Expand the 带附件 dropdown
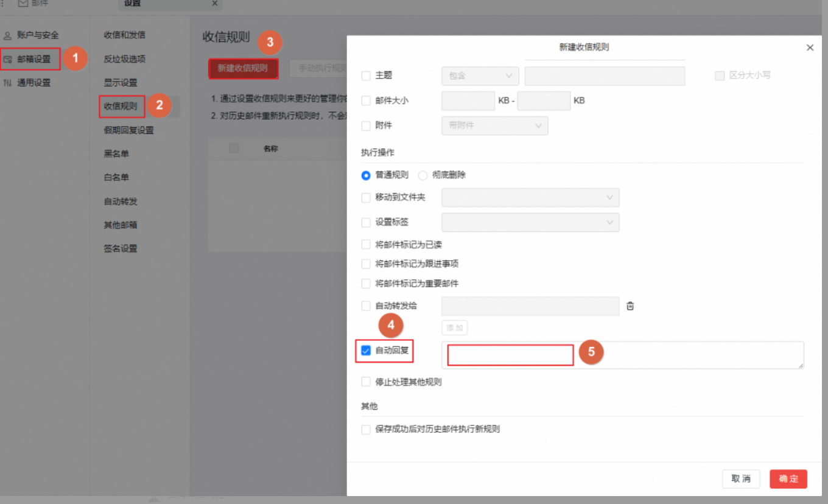828x504 pixels. tap(494, 126)
